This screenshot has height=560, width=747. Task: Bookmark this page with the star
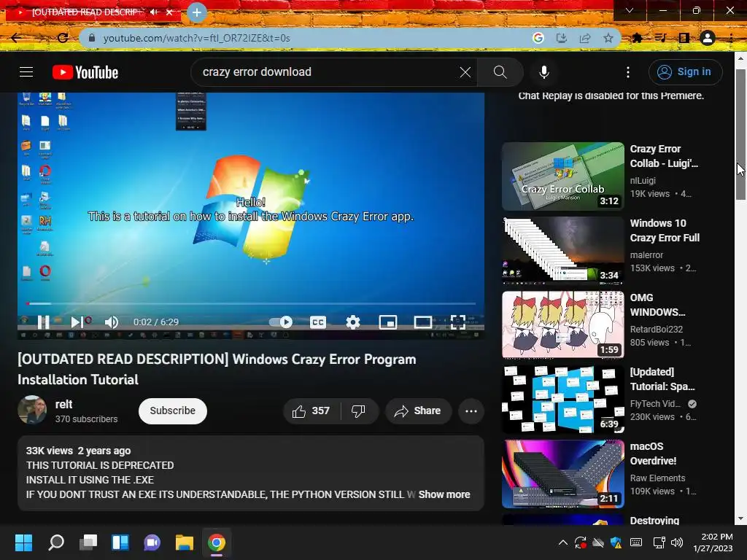point(608,38)
